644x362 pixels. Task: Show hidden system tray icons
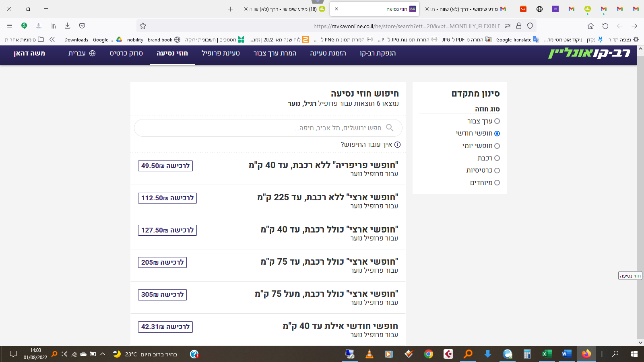103,354
